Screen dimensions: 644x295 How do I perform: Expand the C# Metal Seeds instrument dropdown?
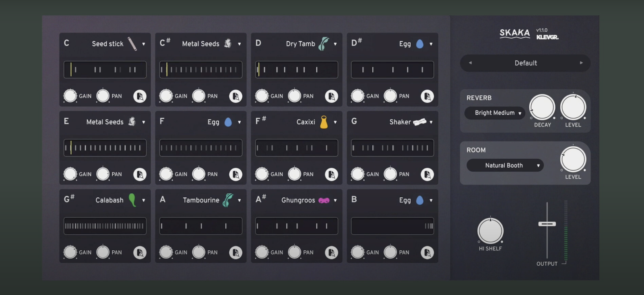(x=239, y=44)
